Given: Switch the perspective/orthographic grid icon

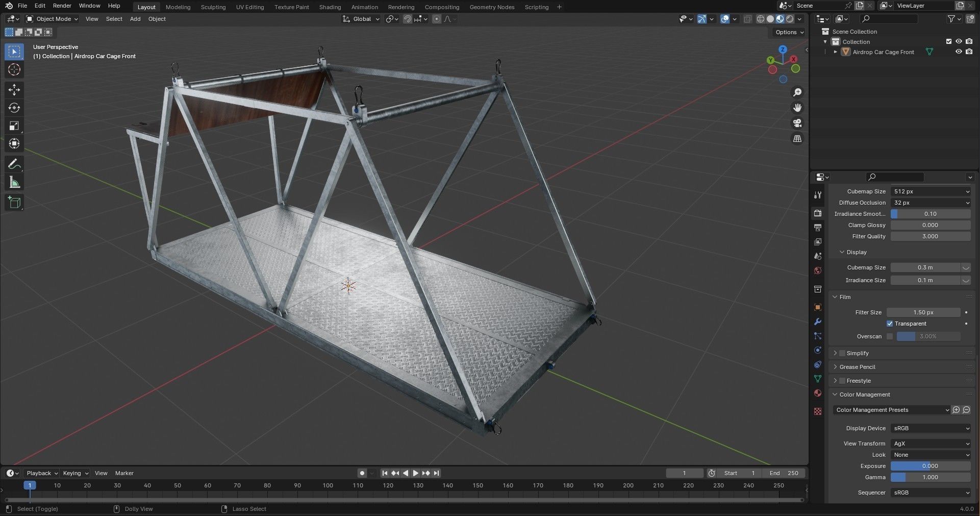Looking at the screenshot, I should click(797, 138).
